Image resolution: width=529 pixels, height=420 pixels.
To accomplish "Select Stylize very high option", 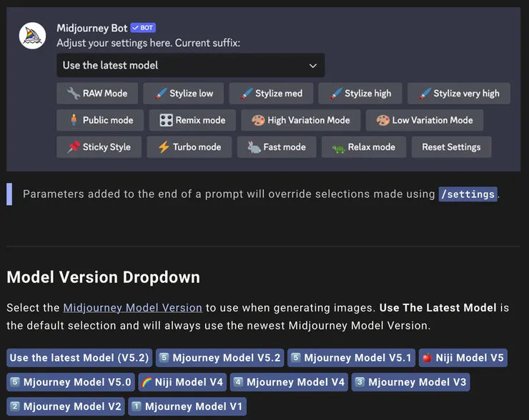I will (x=459, y=94).
